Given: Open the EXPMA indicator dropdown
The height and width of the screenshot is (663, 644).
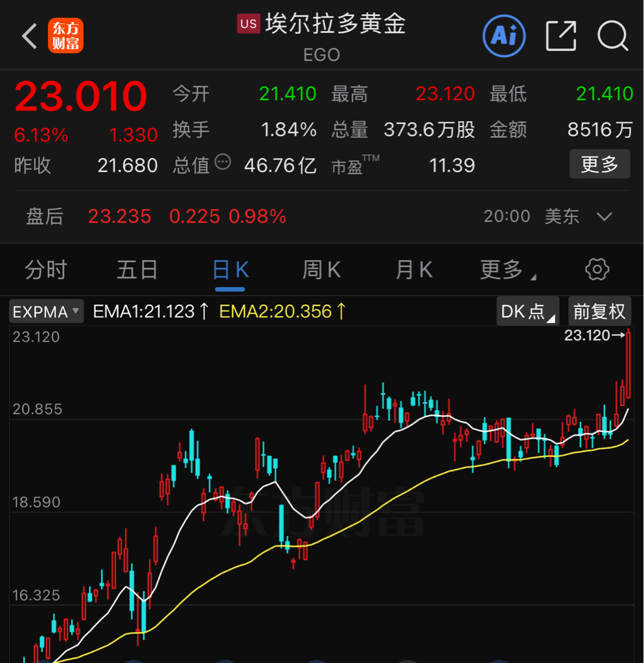Looking at the screenshot, I should (x=46, y=311).
